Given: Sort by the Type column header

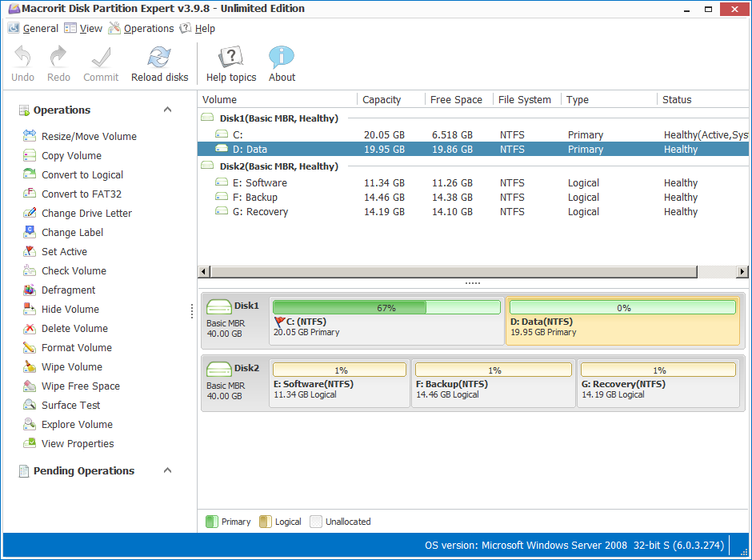Looking at the screenshot, I should pos(609,99).
